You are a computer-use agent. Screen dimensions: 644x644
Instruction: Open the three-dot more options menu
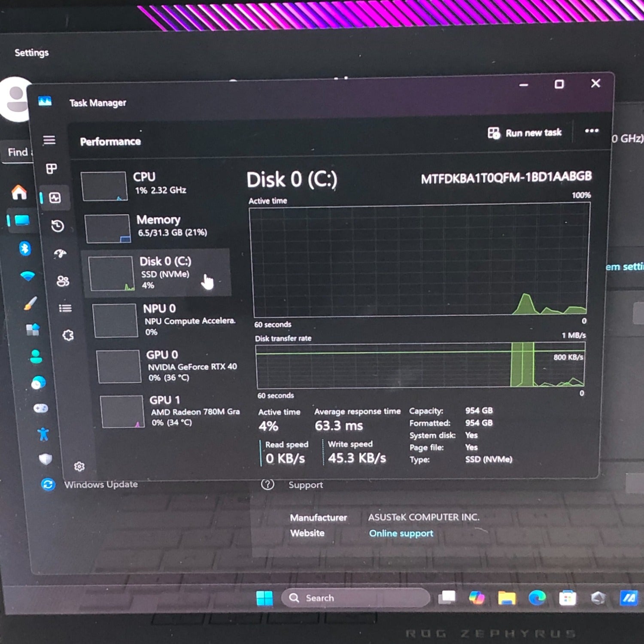click(591, 131)
